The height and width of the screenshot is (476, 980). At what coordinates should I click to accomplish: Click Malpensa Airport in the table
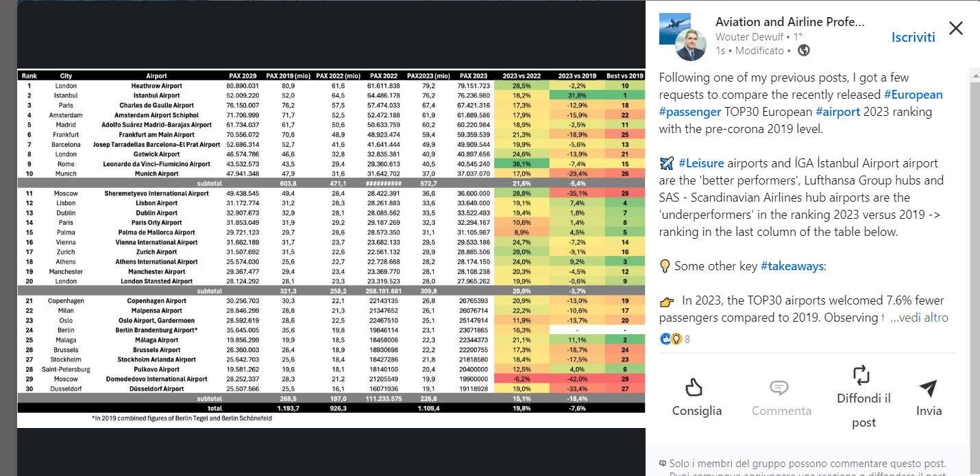156,310
